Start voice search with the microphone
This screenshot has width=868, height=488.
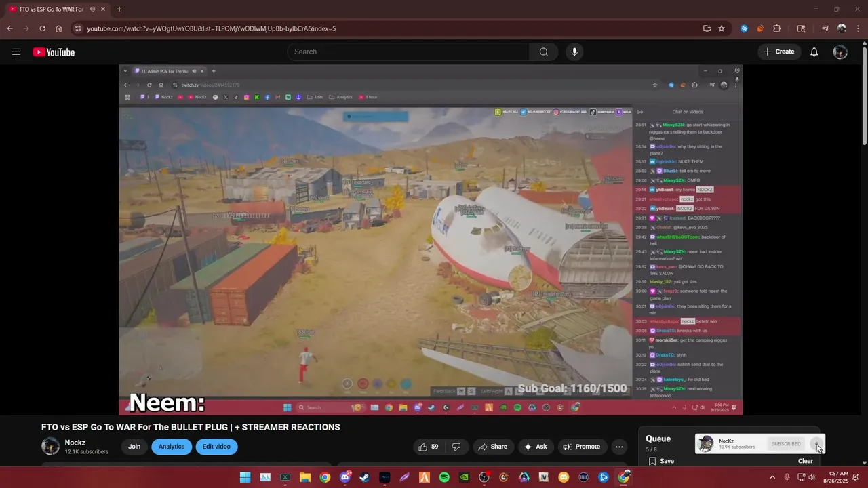(x=574, y=52)
